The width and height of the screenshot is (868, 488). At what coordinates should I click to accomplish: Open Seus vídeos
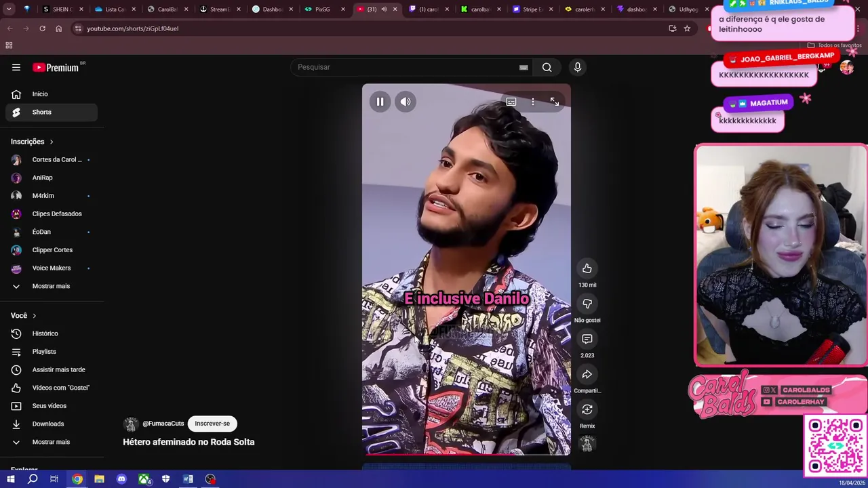[52, 406]
